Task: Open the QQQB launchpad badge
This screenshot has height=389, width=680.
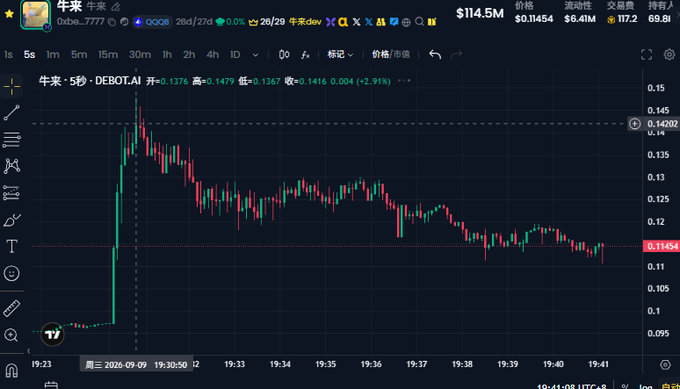Action: (152, 22)
